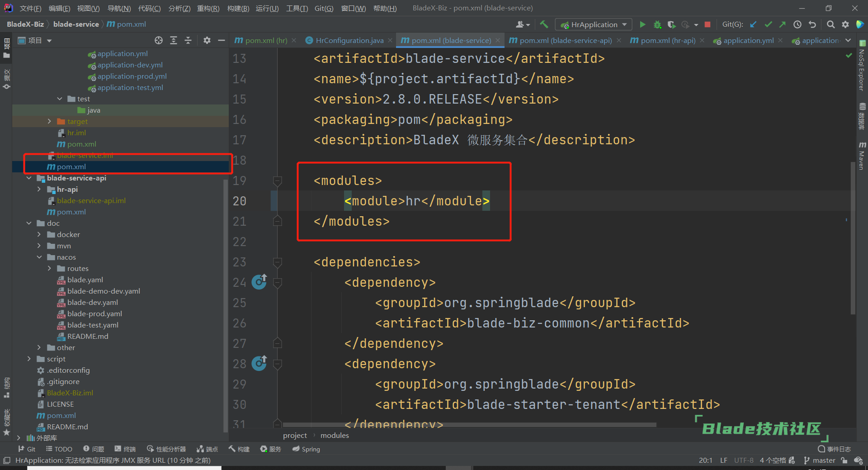Collapse the nacos folder
This screenshot has height=470, width=868.
(x=39, y=257)
